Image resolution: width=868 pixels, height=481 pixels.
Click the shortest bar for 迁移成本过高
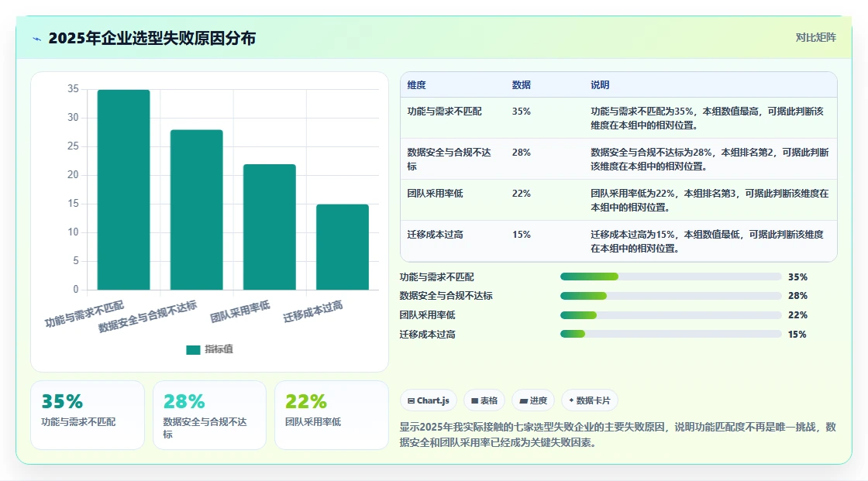[x=343, y=247]
